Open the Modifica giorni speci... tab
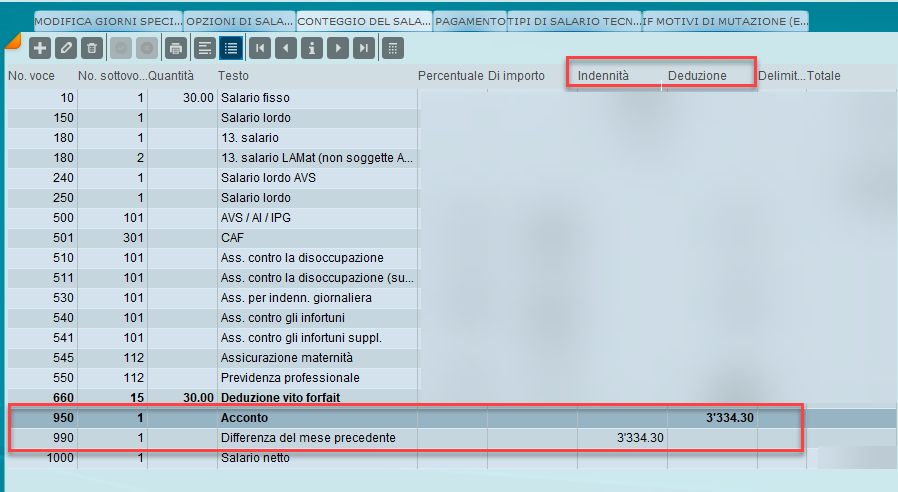 pyautogui.click(x=108, y=21)
